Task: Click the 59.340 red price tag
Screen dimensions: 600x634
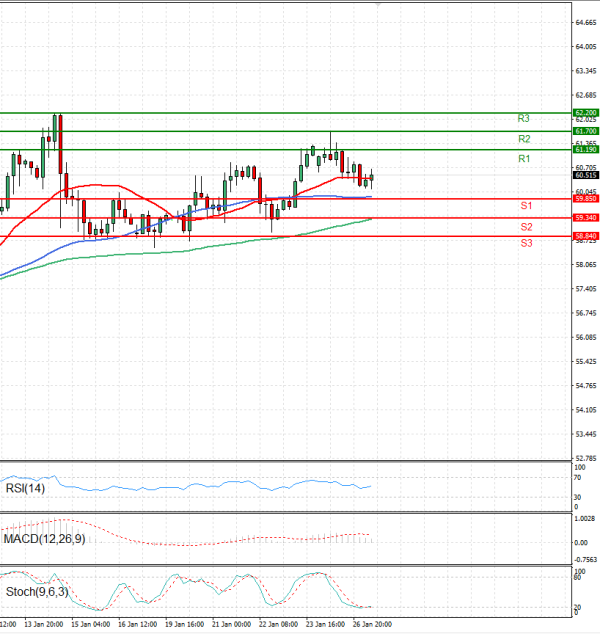Action: (x=586, y=217)
